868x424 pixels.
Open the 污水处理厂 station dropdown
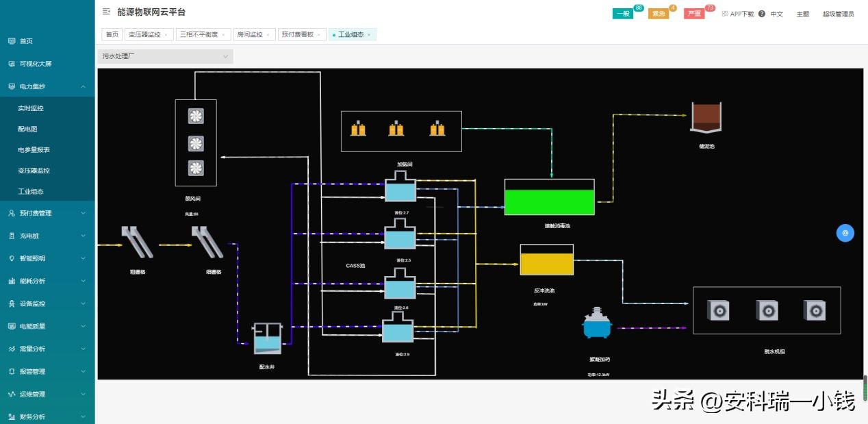[x=164, y=55]
